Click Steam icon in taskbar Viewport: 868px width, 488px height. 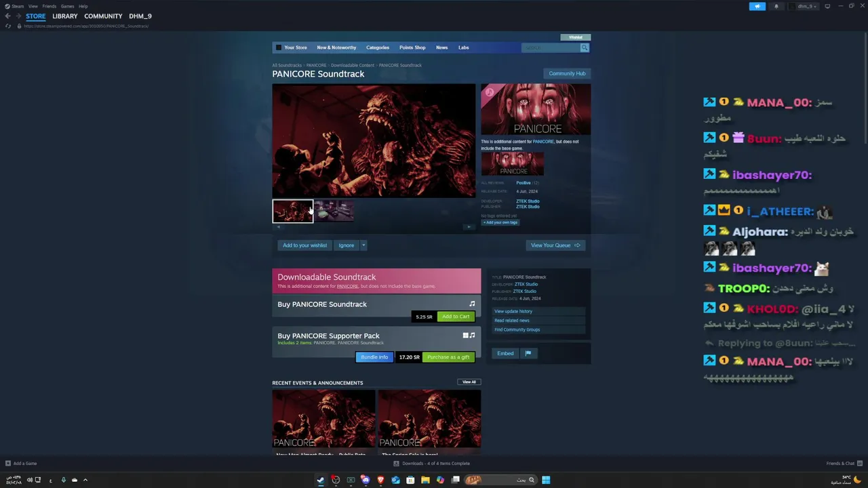[321, 480]
